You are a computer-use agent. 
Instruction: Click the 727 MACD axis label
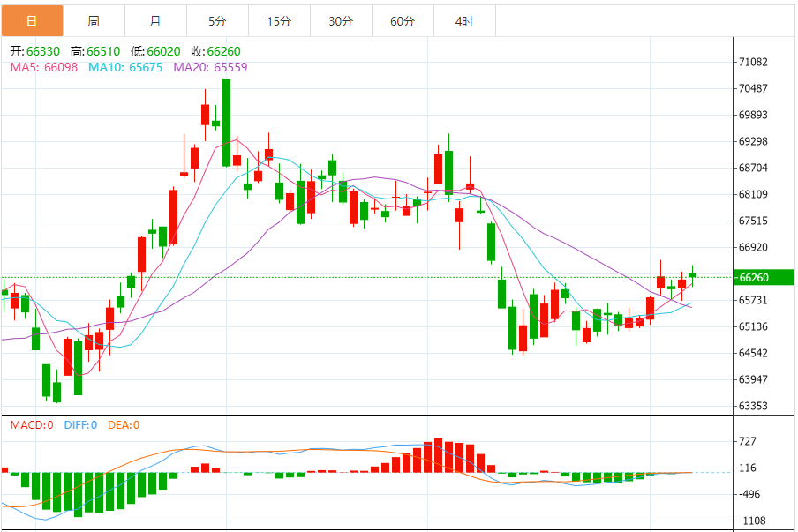[747, 441]
